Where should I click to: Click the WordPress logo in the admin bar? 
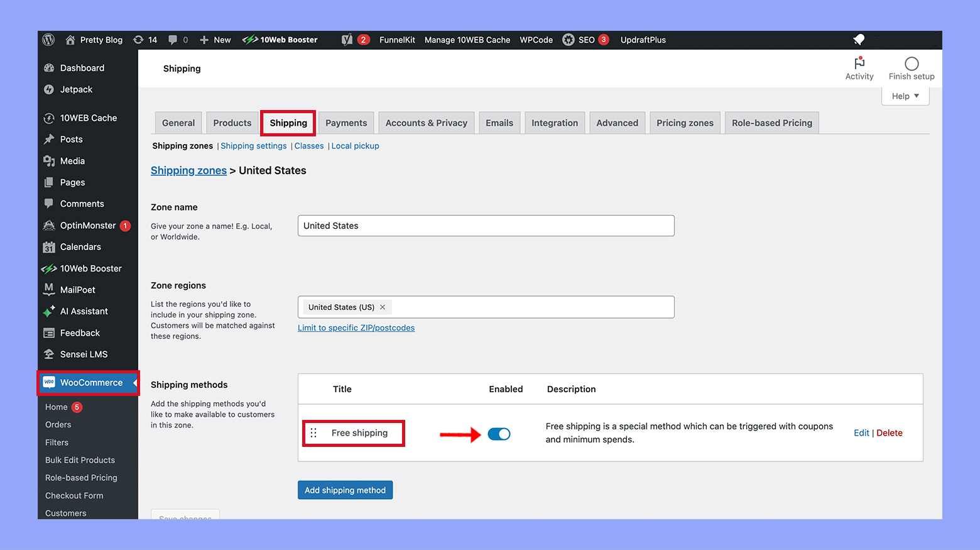(48, 40)
